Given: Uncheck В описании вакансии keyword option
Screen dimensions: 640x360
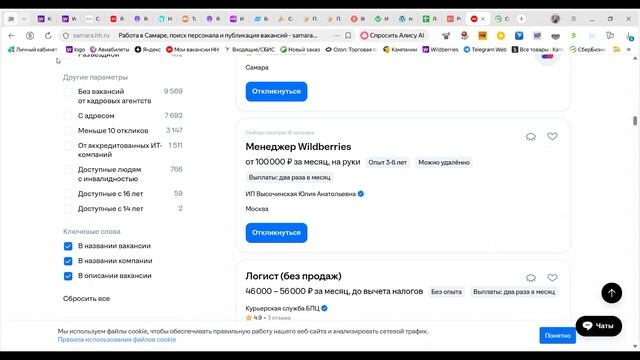Looking at the screenshot, I should click(x=68, y=276).
